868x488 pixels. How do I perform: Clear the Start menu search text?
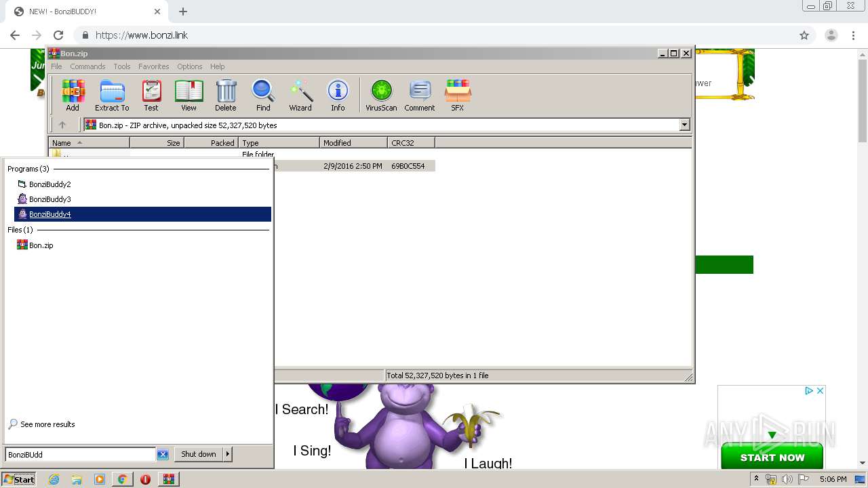[x=163, y=454]
